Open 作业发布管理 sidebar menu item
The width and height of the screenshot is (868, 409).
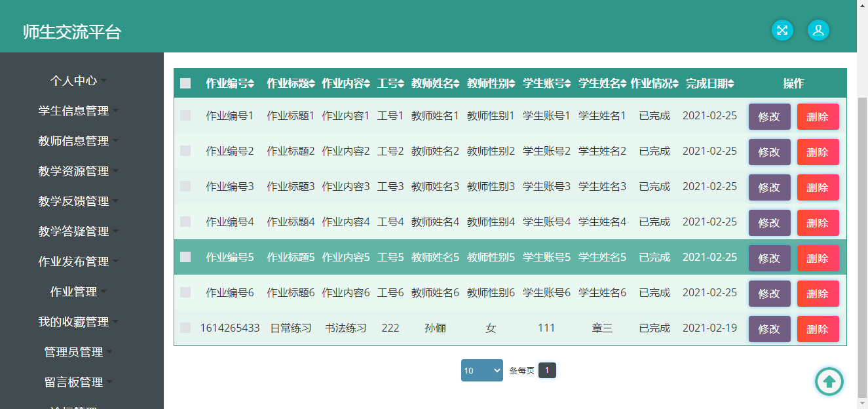tap(74, 262)
